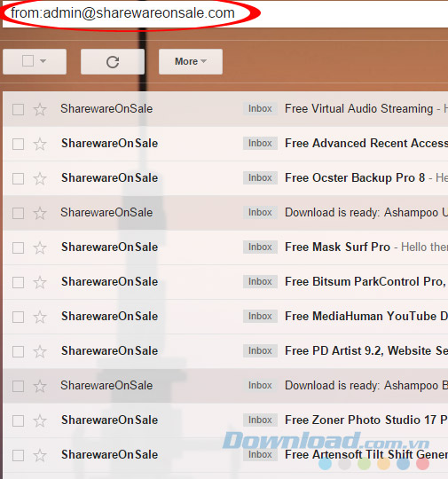Star the Download is ready: Ashampoo U email
The width and height of the screenshot is (448, 479).
click(x=40, y=213)
